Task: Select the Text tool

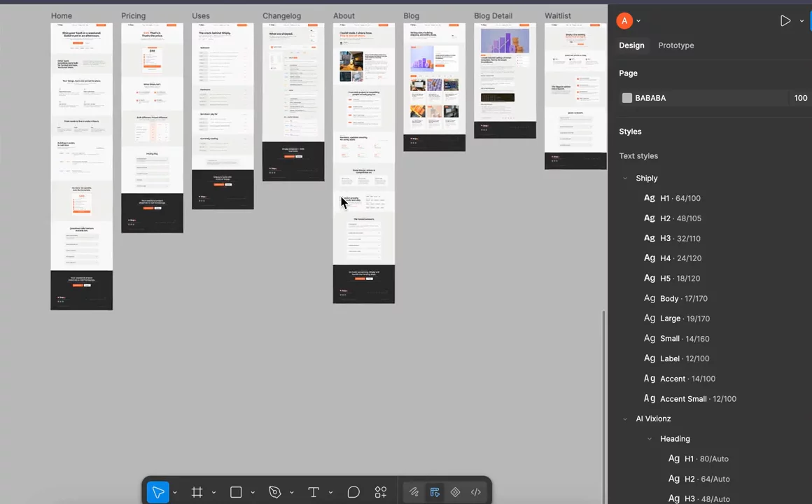Action: click(314, 492)
